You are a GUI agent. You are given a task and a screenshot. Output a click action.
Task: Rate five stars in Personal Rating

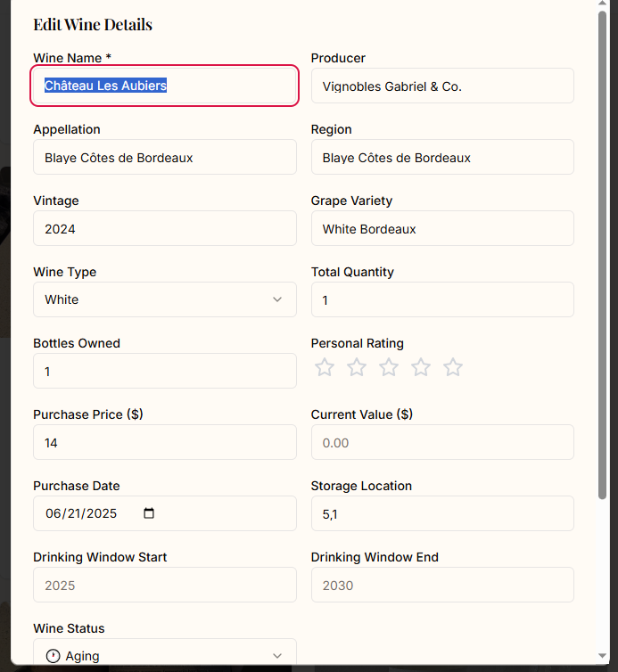pyautogui.click(x=453, y=367)
